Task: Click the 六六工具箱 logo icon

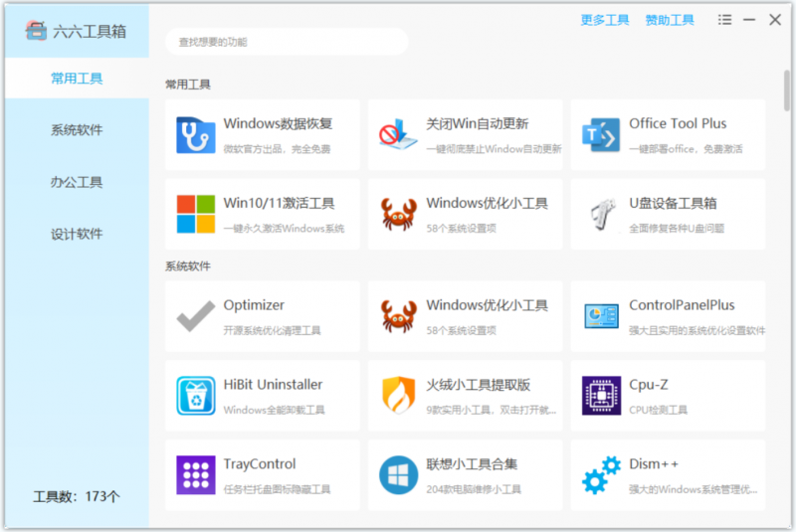Action: click(36, 31)
